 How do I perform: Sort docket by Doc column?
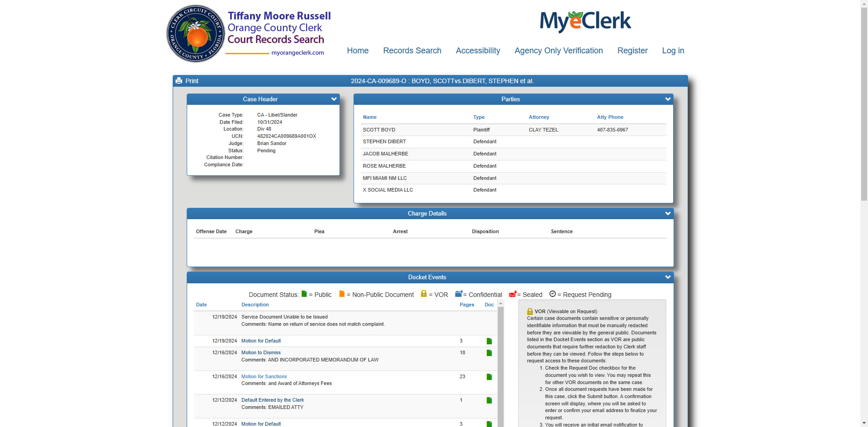[489, 305]
